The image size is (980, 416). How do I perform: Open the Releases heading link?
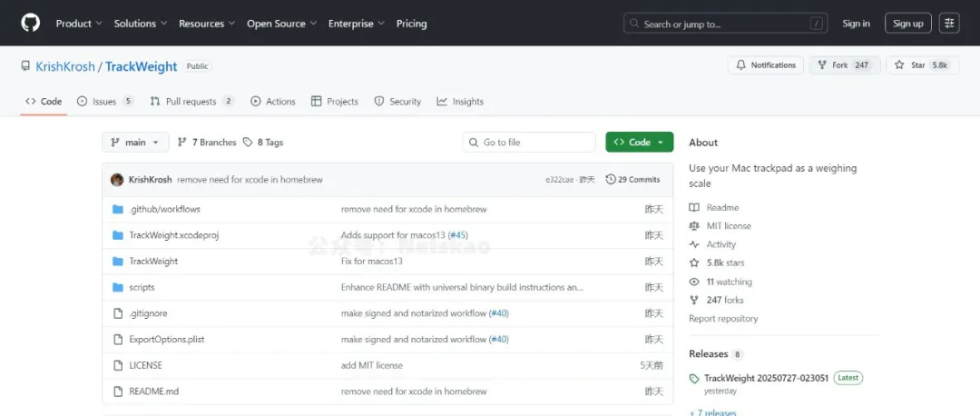(708, 353)
